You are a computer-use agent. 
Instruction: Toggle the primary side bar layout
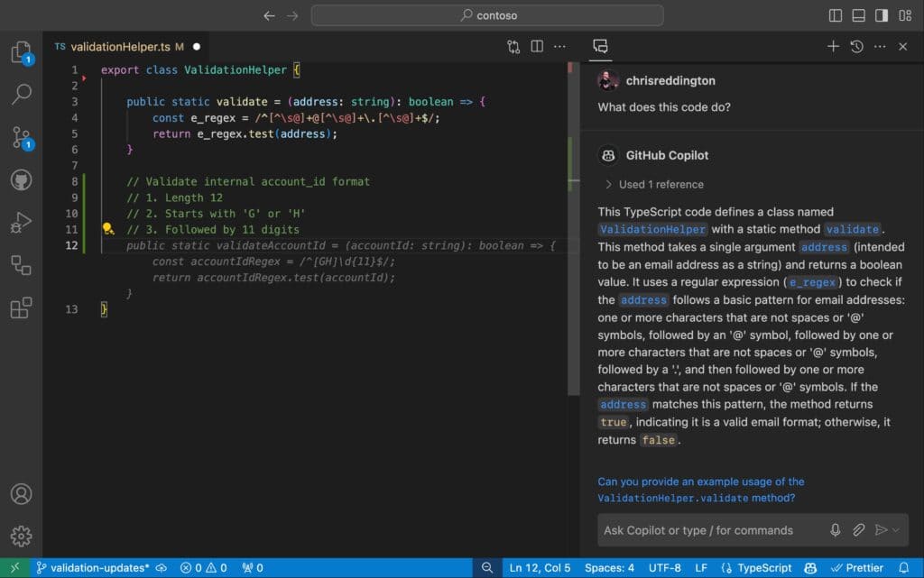click(836, 15)
